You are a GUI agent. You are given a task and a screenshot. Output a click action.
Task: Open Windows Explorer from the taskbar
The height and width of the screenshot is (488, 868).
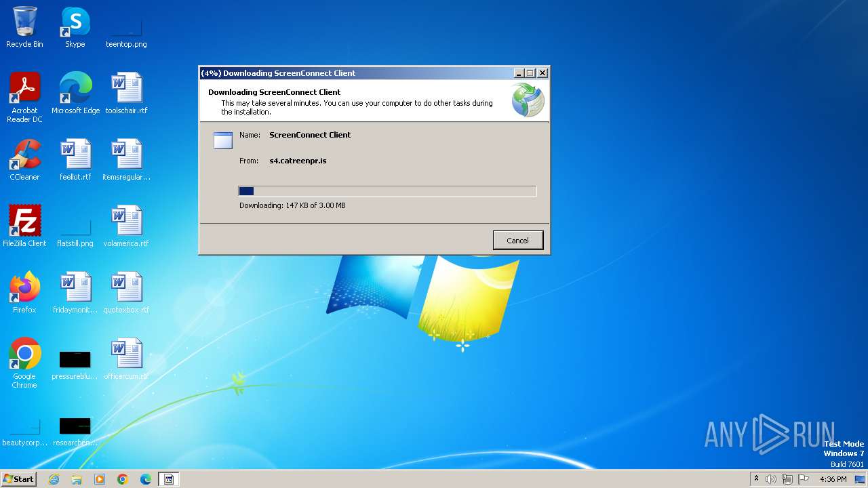77,479
